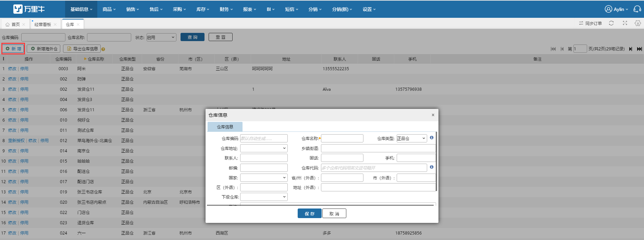Viewport: 644px width, 240px height.
Task: Expand the 分销(新) dropdown menu
Action: click(x=342, y=9)
